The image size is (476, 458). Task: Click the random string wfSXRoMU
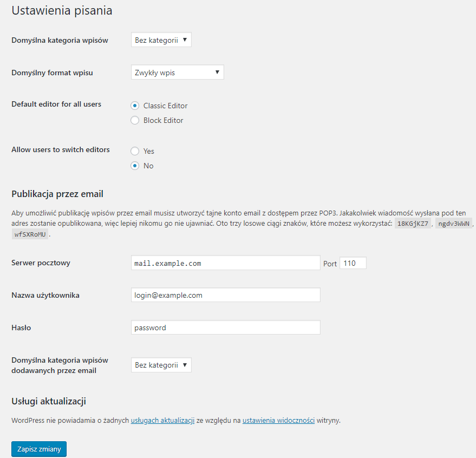(30, 234)
